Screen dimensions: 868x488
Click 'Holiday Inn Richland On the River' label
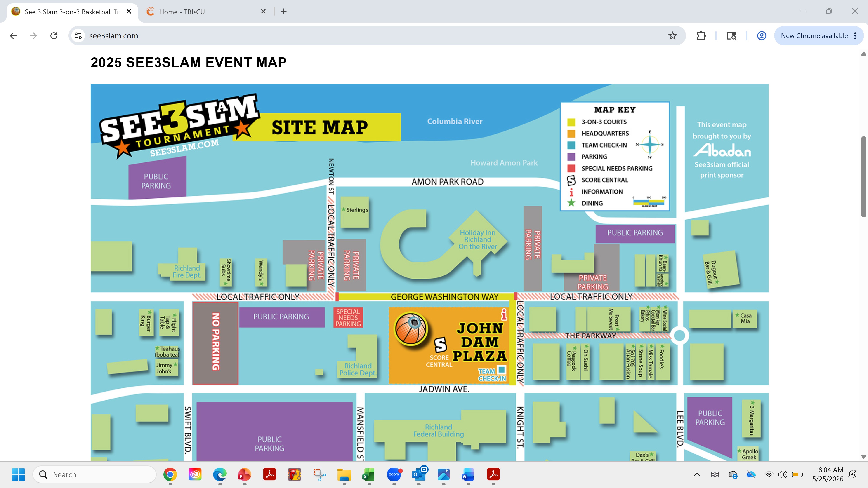[477, 239]
